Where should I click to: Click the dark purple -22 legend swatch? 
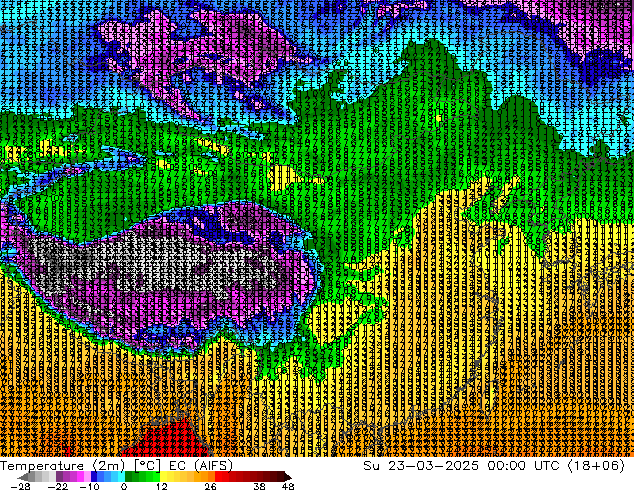click(59, 477)
